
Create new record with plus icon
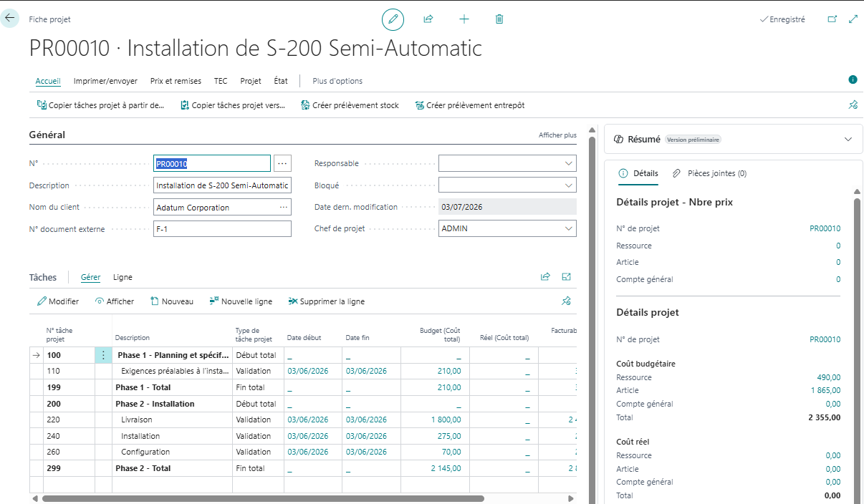[x=464, y=19]
